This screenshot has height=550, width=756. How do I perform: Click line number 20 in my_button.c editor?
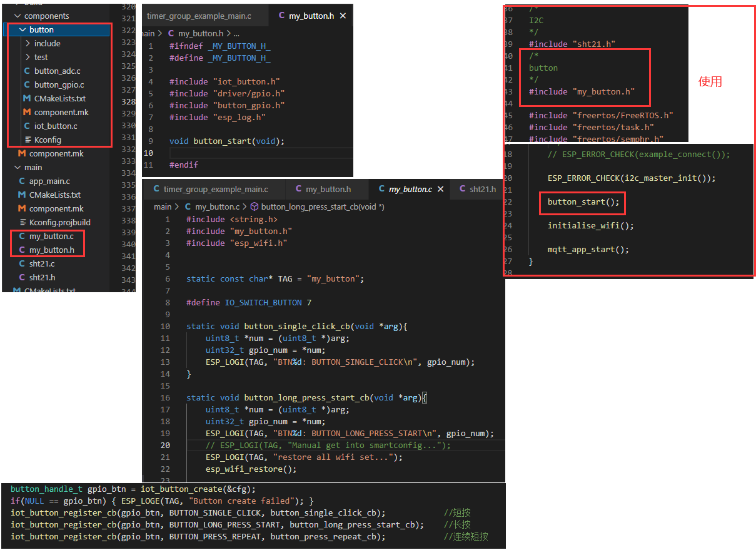[x=165, y=446]
